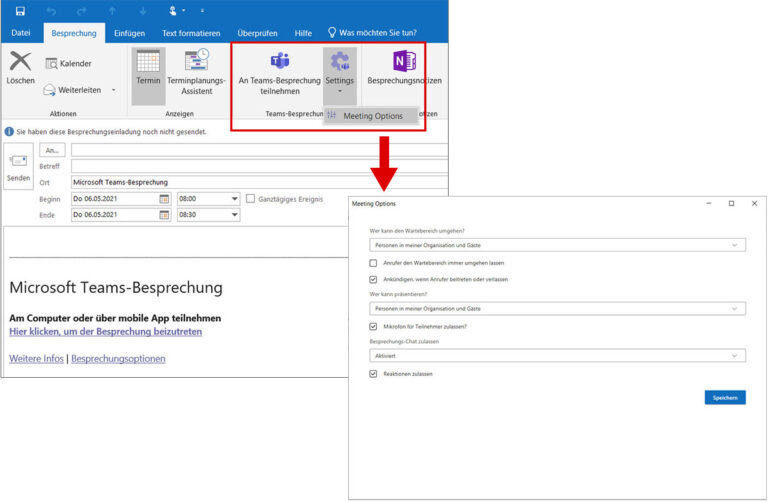Uncheck Ankündigen wenn Anrufer beitreten oder verlassen
Screen dimensions: 768x502
pyautogui.click(x=373, y=279)
